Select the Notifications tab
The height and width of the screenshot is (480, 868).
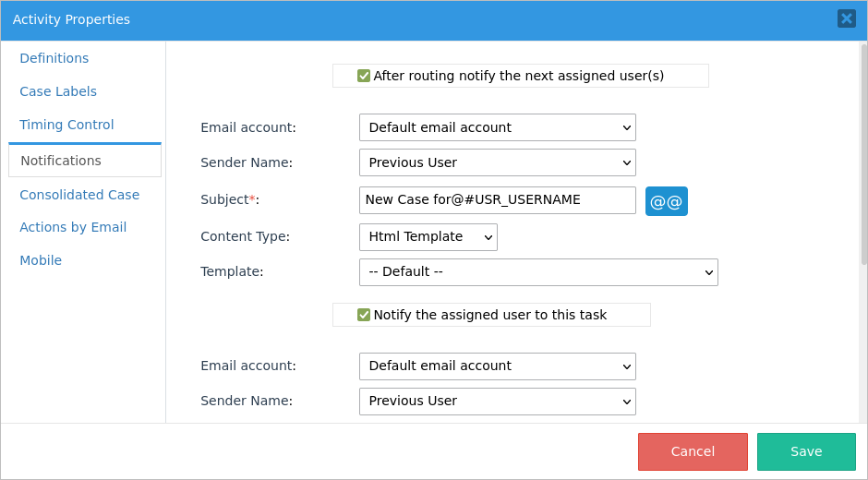point(61,161)
